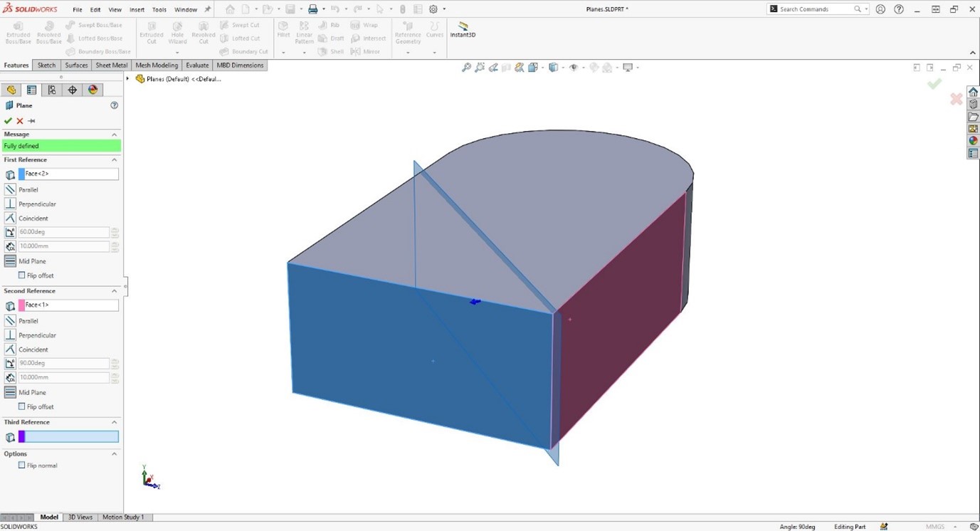The height and width of the screenshot is (531, 980).
Task: Check the Flip normal option
Action: 22,466
